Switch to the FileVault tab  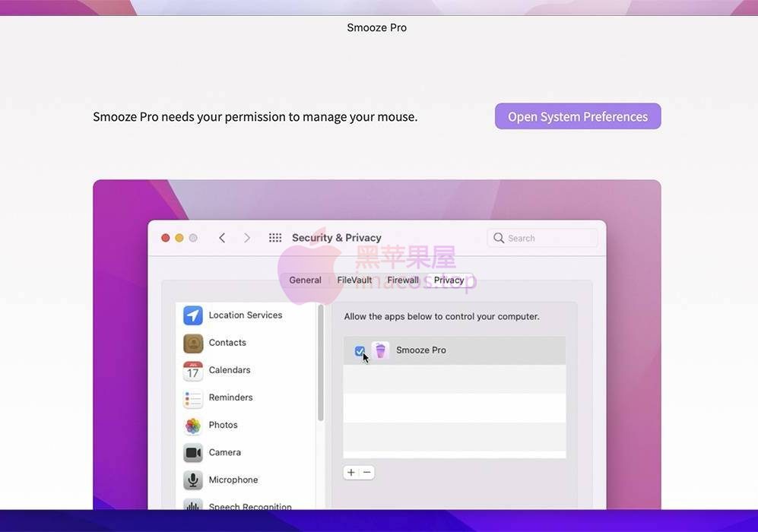(355, 280)
